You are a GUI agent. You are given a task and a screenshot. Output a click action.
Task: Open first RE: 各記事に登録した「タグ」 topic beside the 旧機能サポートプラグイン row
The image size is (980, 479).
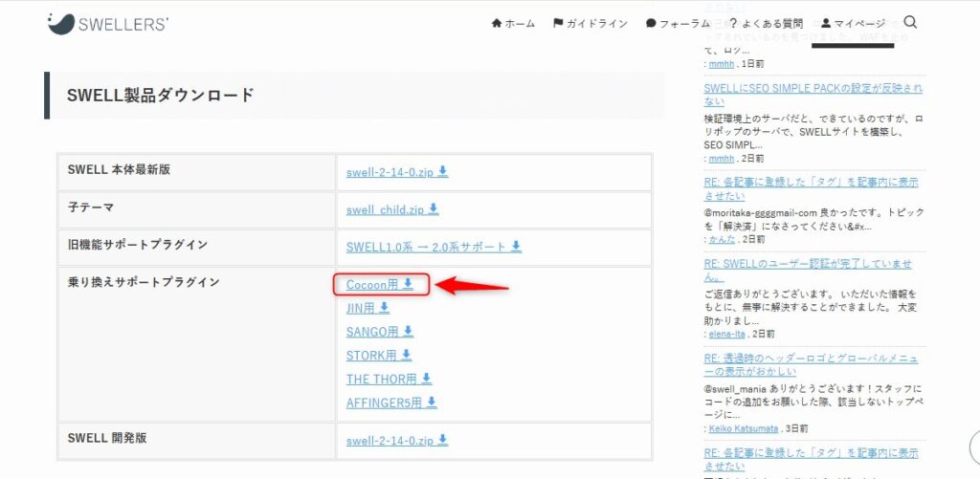(x=811, y=188)
